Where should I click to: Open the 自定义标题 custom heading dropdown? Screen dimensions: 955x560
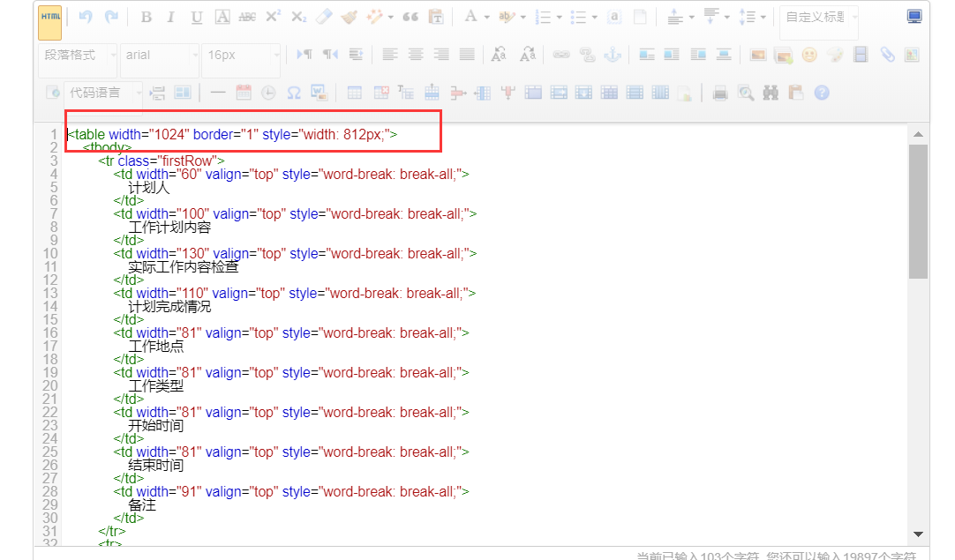coord(819,17)
